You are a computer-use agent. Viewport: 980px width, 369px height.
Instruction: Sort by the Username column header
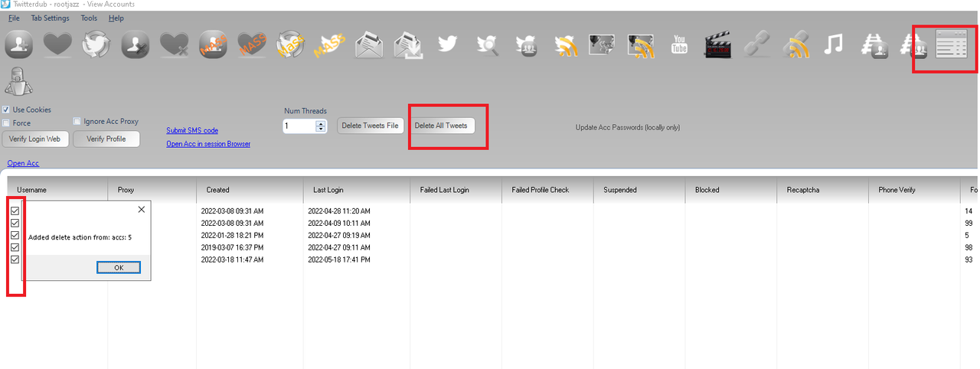(x=57, y=190)
